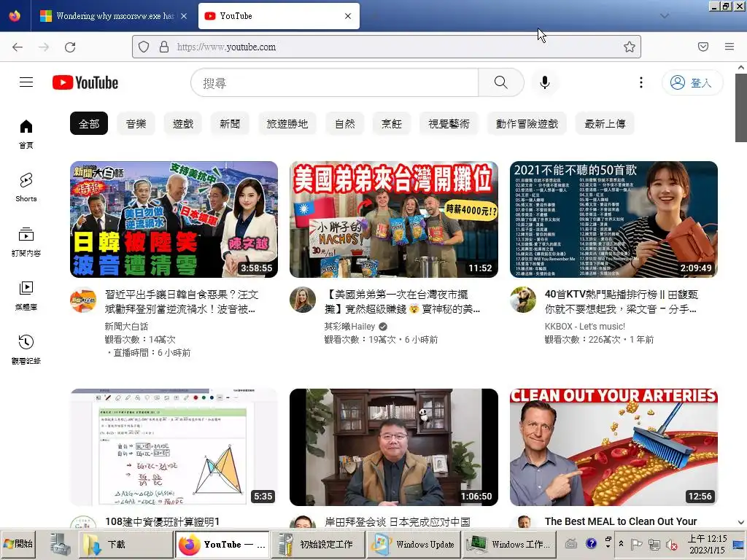Open Shorts in the sidebar
Image resolution: width=747 pixels, height=560 pixels.
(x=26, y=187)
